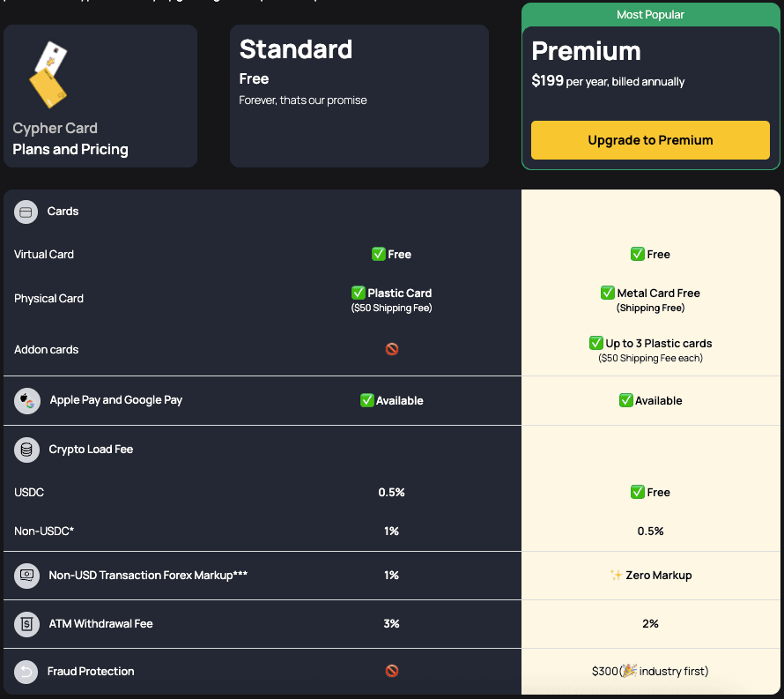Click the '($50 Shipping Fee each)' note
Screen dimensions: 784x699
click(650, 358)
